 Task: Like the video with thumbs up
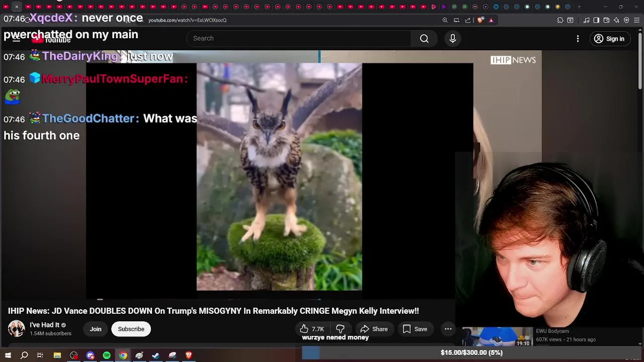click(x=312, y=329)
